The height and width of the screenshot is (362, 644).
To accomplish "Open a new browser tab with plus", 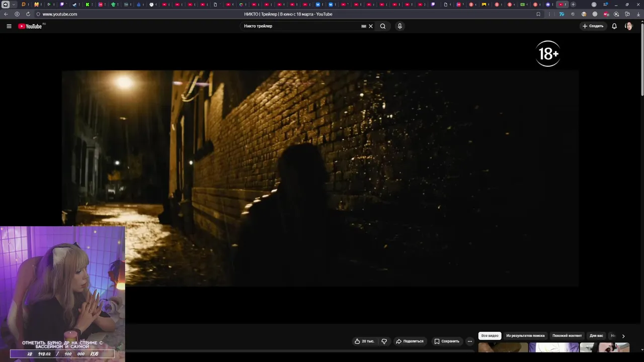I will pyautogui.click(x=573, y=5).
